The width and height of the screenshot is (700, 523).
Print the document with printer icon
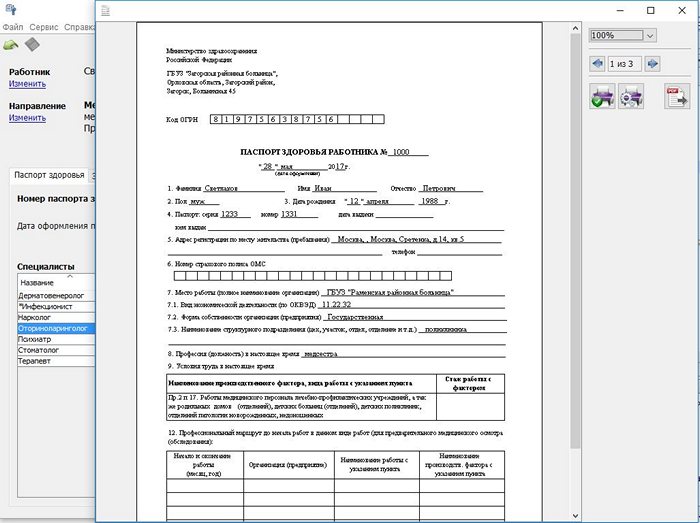pos(602,96)
